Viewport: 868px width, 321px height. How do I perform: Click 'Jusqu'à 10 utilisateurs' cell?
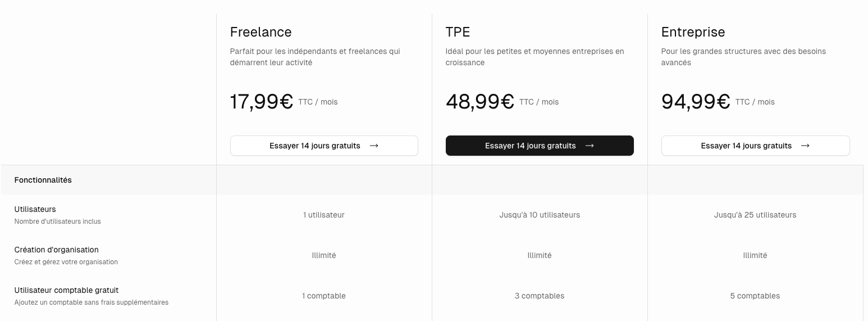(540, 215)
